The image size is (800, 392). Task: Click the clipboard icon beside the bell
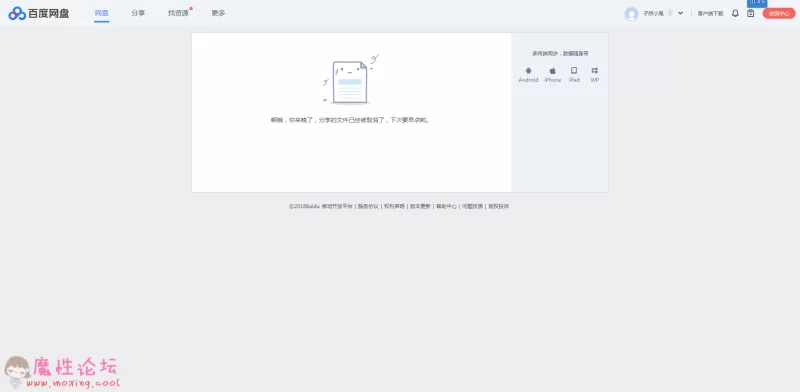751,13
